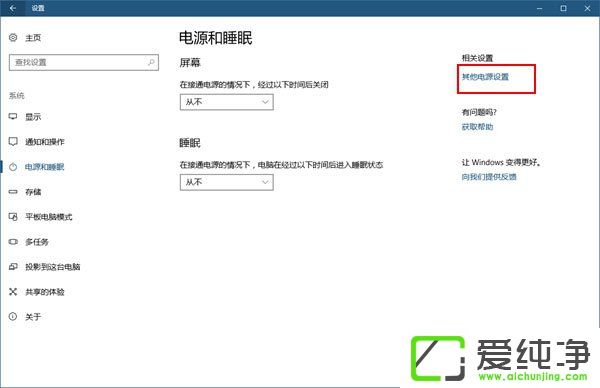The width and height of the screenshot is (600, 388).
Task: Open 存储 settings
Action: [33, 192]
